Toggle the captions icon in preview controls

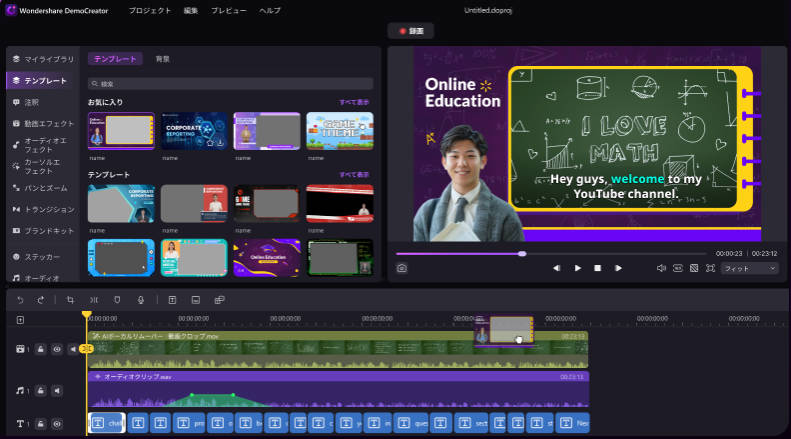678,268
